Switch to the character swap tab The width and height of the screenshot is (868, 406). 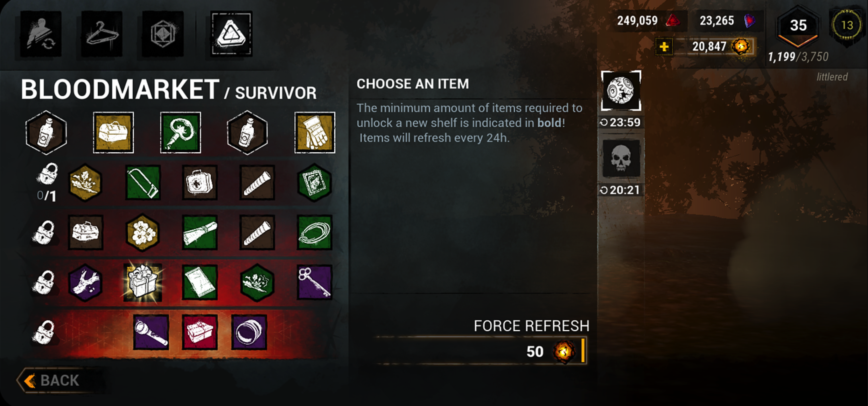tap(41, 33)
